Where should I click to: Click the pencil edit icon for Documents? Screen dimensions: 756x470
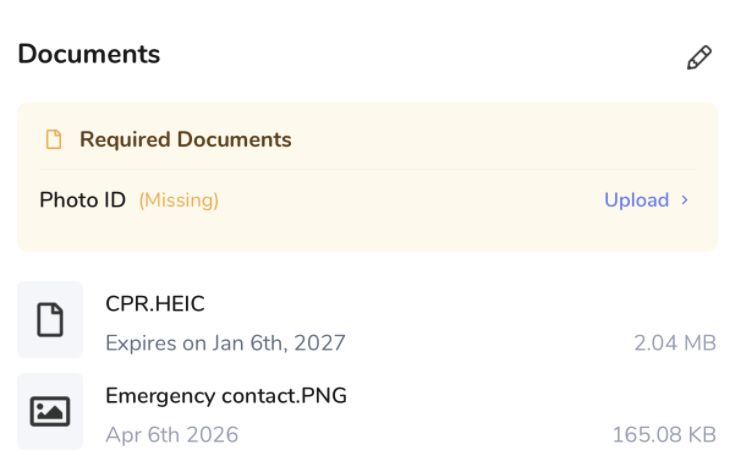tap(699, 58)
